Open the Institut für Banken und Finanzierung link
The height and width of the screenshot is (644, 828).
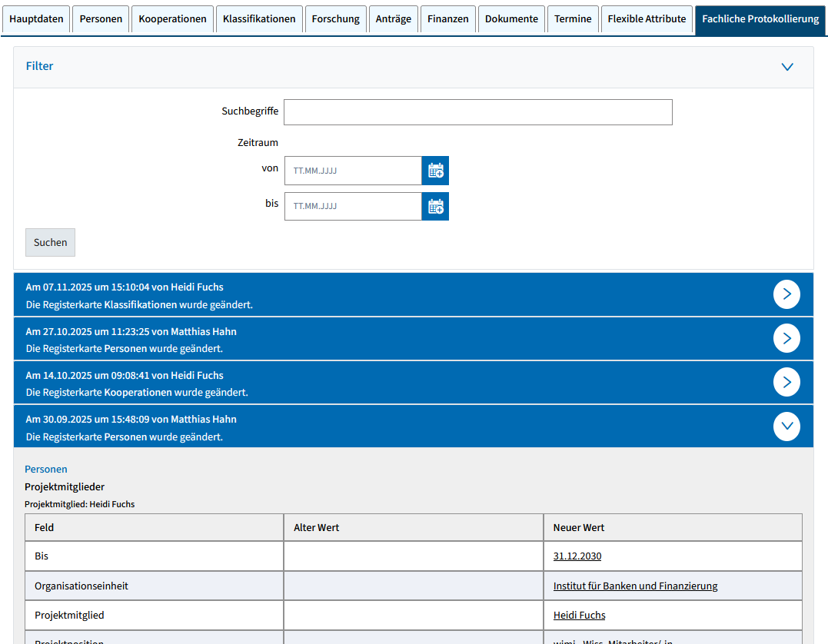pos(635,586)
